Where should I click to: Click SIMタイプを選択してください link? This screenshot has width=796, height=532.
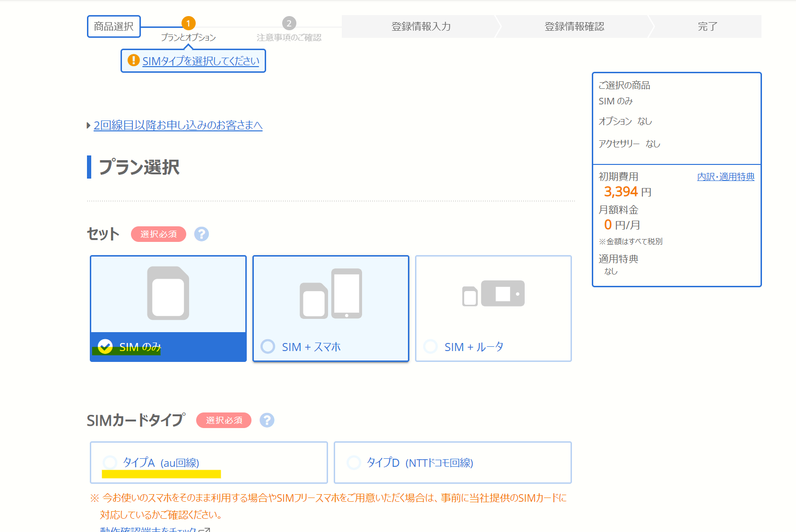click(x=200, y=61)
